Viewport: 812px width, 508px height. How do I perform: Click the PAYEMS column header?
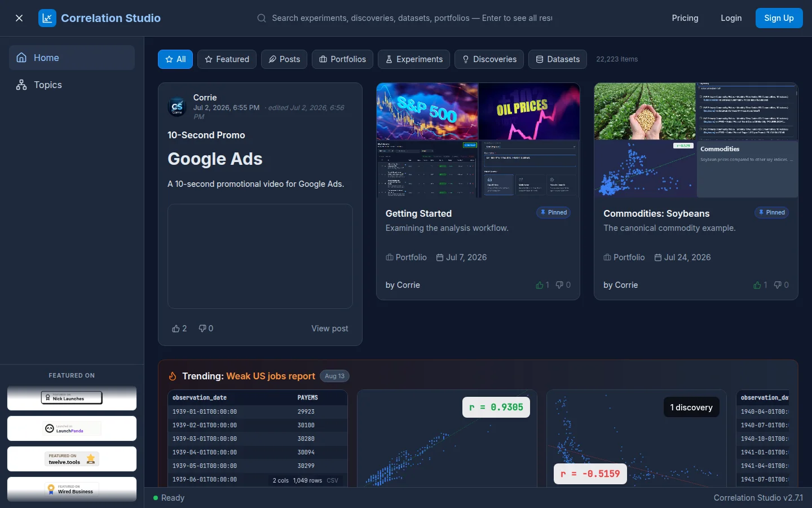[307, 397]
